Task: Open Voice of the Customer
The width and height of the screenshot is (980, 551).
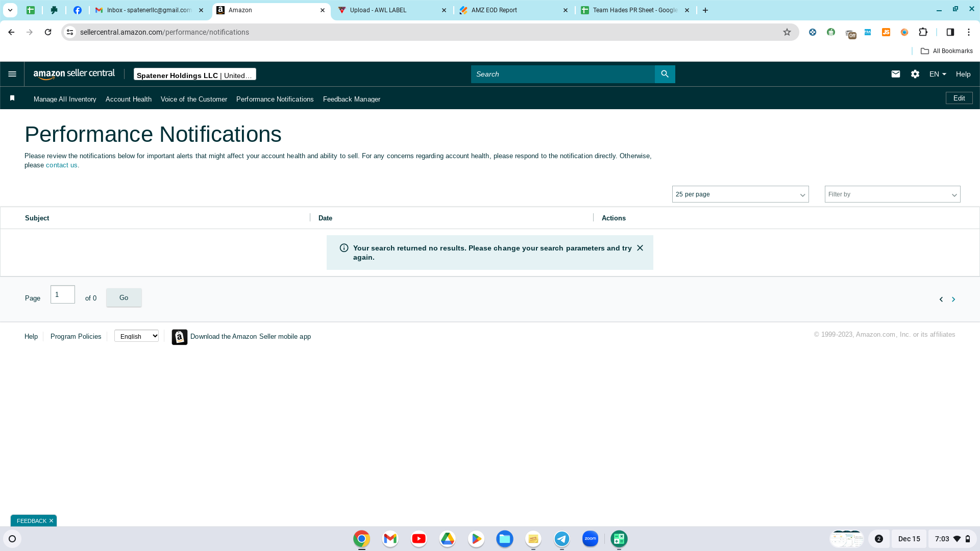Action: point(194,99)
